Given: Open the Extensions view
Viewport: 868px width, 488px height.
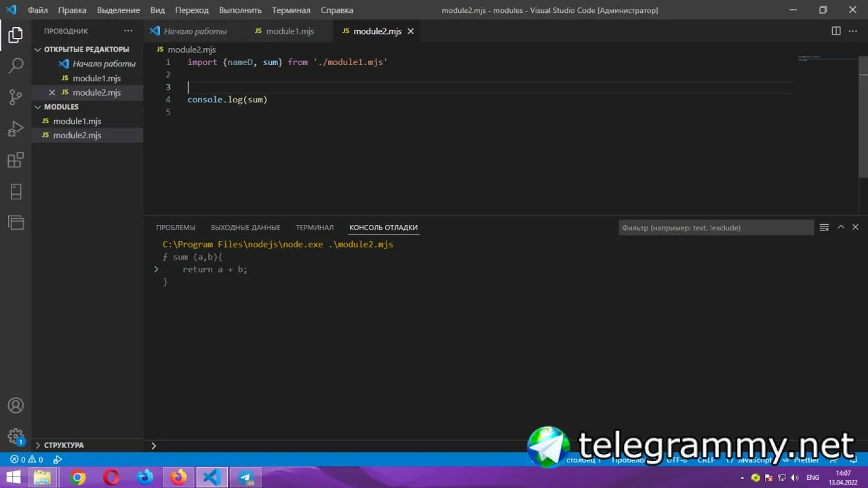Looking at the screenshot, I should pos(16,160).
